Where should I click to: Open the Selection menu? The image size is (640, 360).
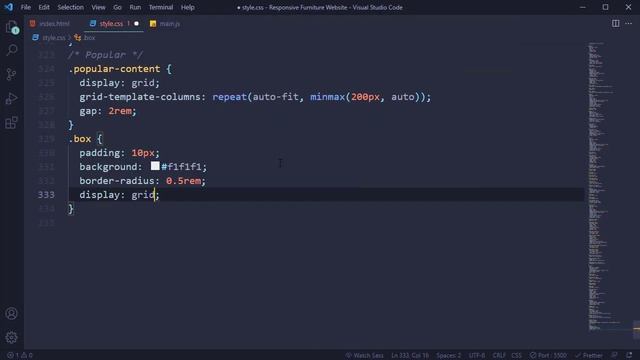click(71, 7)
